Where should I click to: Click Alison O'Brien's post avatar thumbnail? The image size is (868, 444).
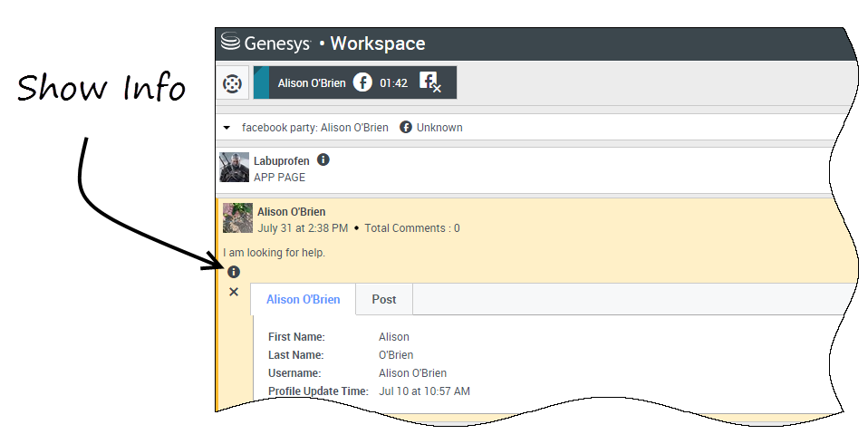coord(237,218)
